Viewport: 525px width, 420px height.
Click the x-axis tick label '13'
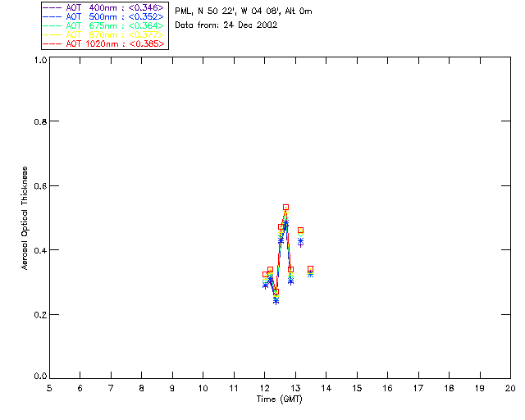[295, 388]
